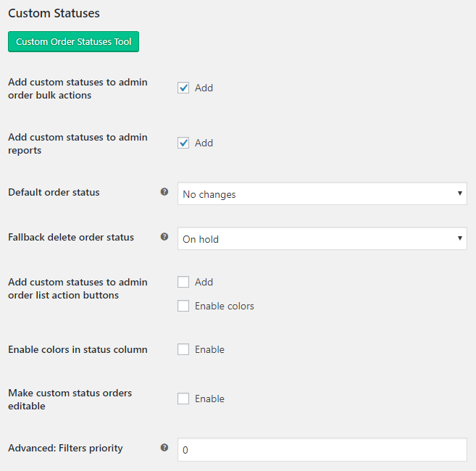Click the 'Default order status' row label
The width and height of the screenshot is (476, 471).
coord(54,192)
